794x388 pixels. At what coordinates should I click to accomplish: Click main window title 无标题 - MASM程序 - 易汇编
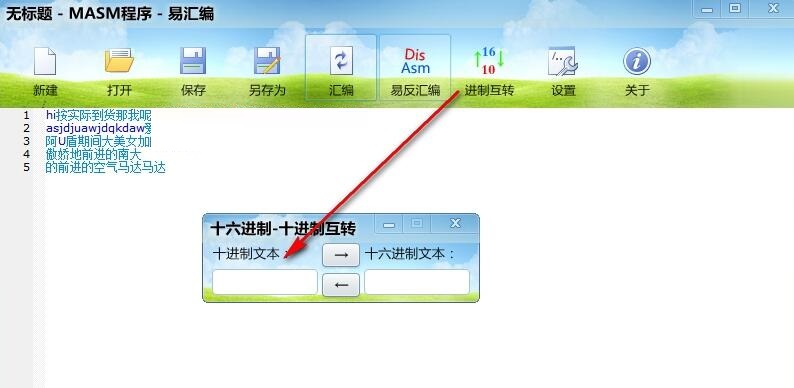tap(110, 14)
